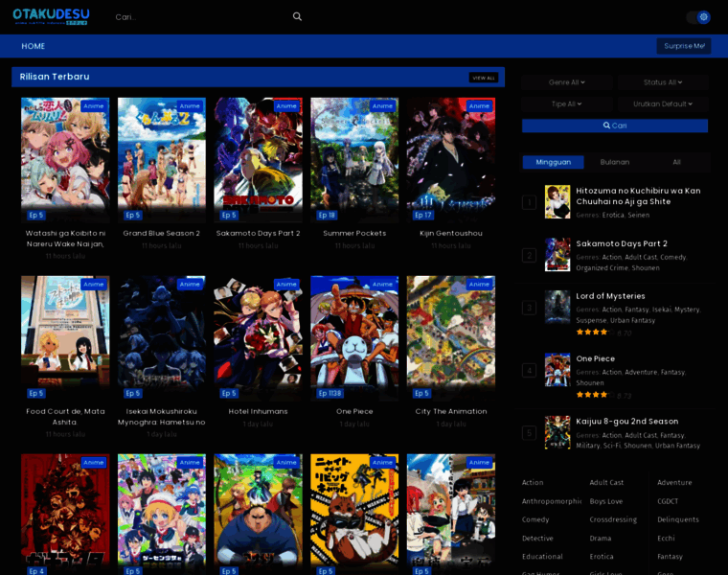Toggle the dark mode switch

698,17
